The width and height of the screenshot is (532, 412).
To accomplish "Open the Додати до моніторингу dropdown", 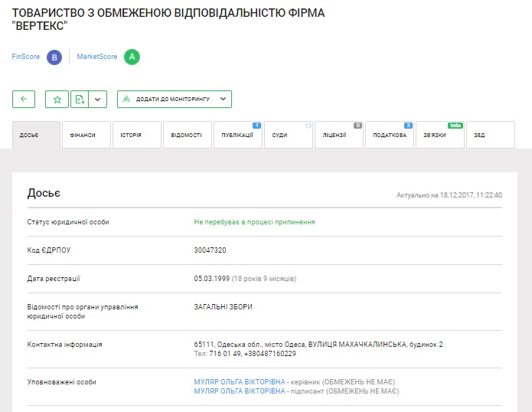I will 175,99.
